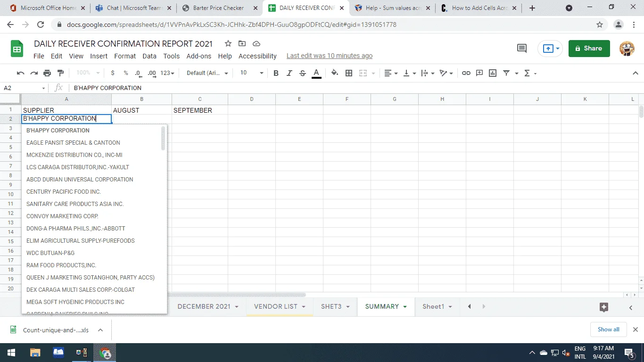Image resolution: width=644 pixels, height=362 pixels.
Task: Click Show all downloads button
Action: coord(609,329)
